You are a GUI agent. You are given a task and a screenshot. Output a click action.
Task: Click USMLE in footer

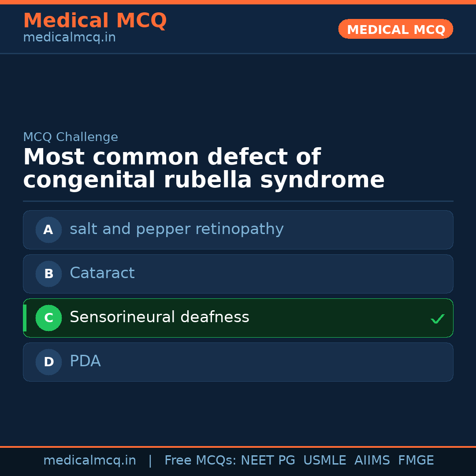point(324,461)
